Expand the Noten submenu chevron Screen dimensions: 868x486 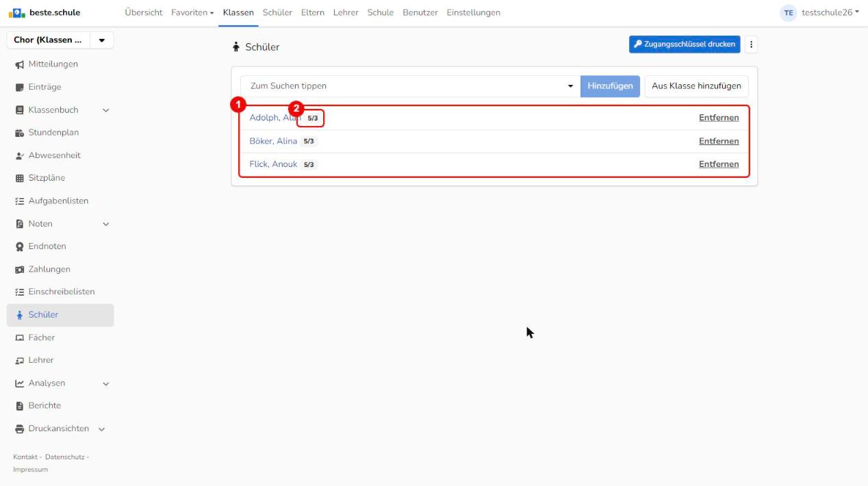(x=105, y=224)
